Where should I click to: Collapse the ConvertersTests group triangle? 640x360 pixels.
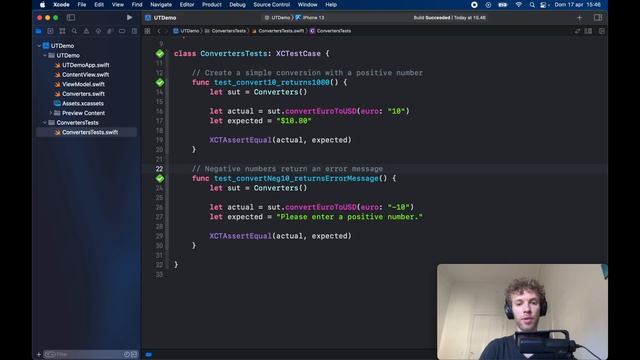(x=45, y=122)
